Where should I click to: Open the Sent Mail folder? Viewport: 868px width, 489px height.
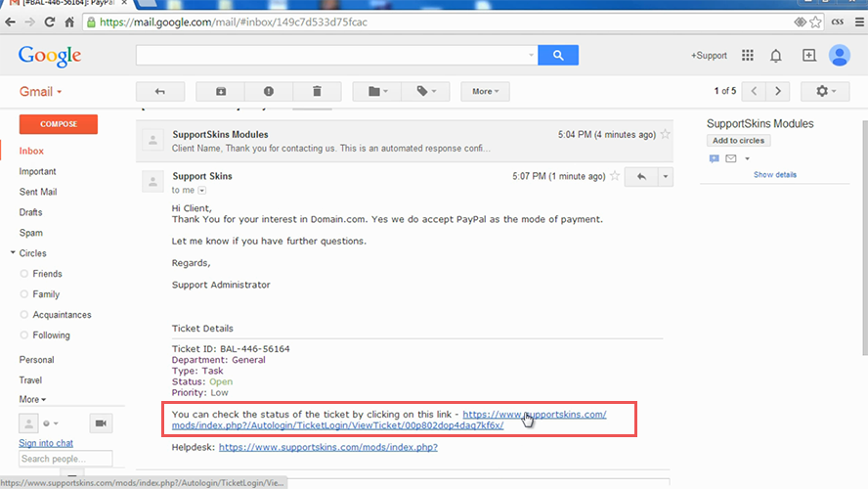click(38, 192)
